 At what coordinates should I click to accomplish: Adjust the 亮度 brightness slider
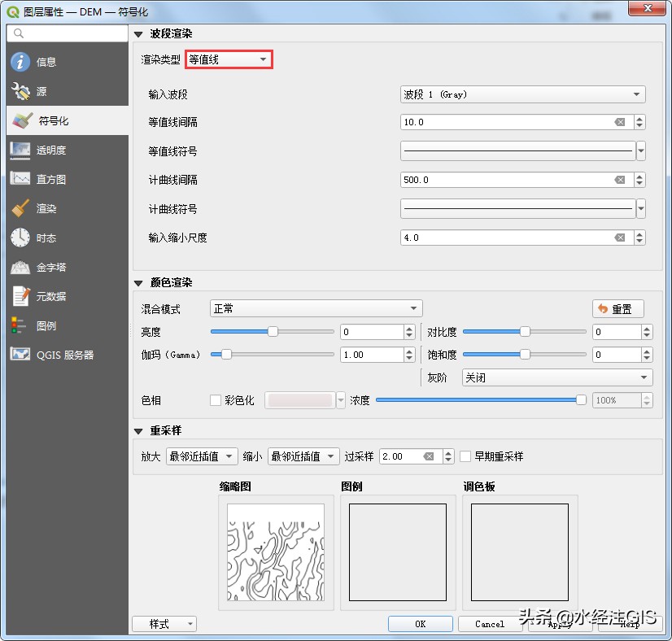[273, 332]
